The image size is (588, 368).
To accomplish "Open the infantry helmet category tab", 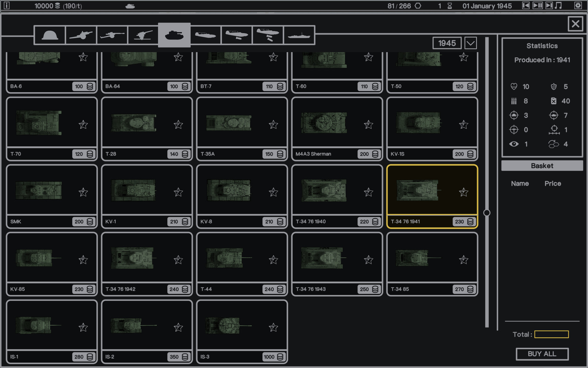I will 50,35.
